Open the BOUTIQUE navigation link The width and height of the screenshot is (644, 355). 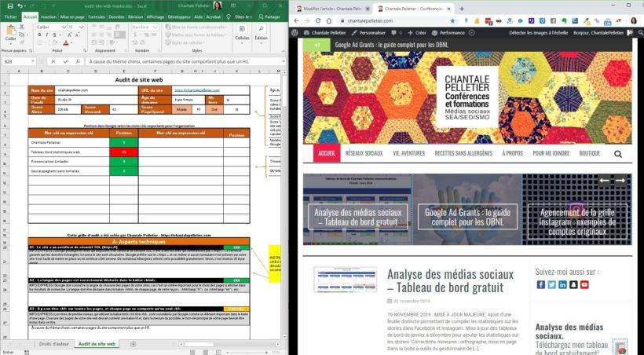(589, 153)
